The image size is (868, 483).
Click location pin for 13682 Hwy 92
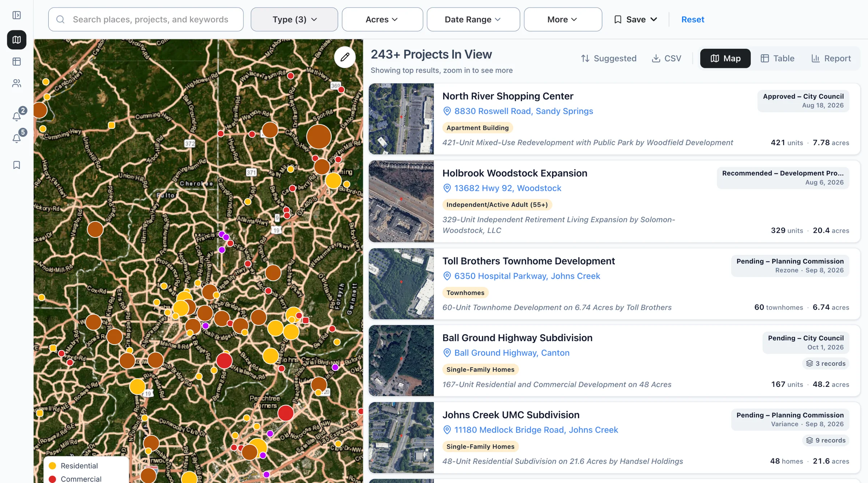click(x=447, y=188)
